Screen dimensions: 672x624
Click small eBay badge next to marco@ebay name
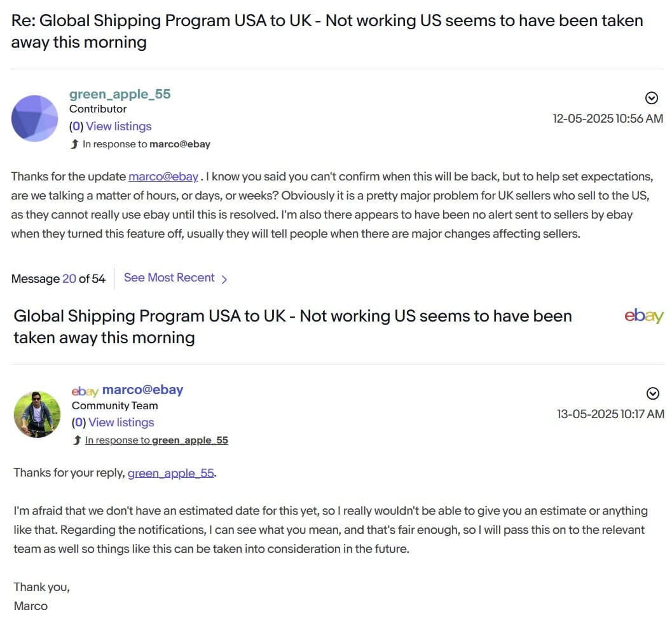point(85,391)
